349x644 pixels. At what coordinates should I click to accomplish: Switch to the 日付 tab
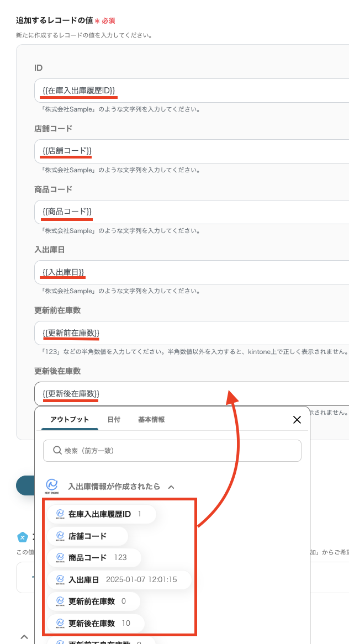click(114, 420)
